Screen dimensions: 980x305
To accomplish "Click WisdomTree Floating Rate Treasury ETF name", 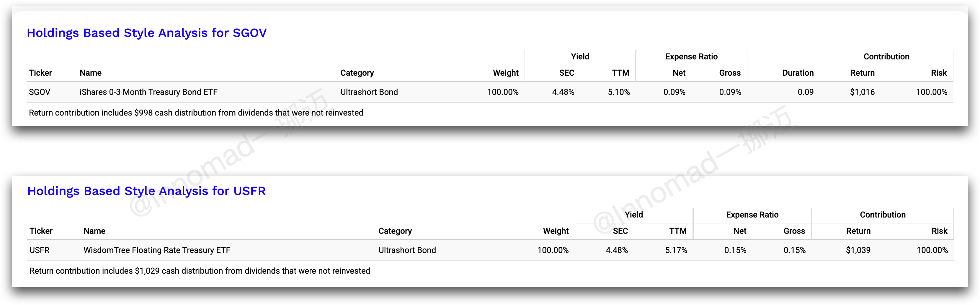I will tap(157, 250).
